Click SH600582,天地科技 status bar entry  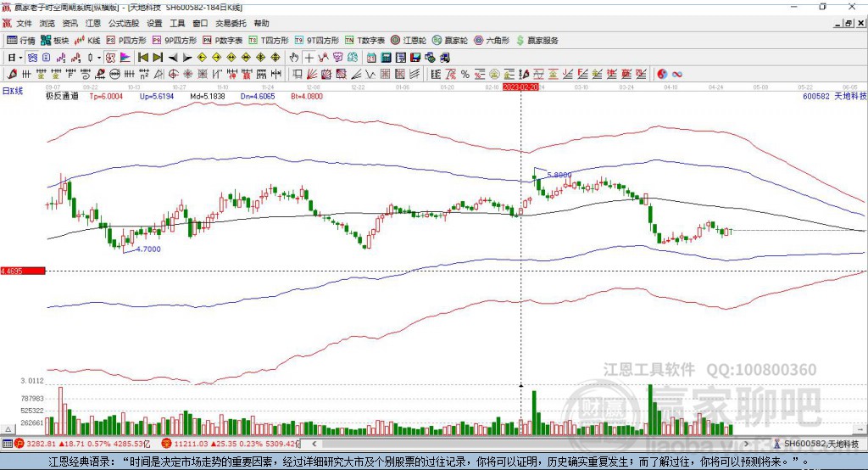tap(816, 444)
